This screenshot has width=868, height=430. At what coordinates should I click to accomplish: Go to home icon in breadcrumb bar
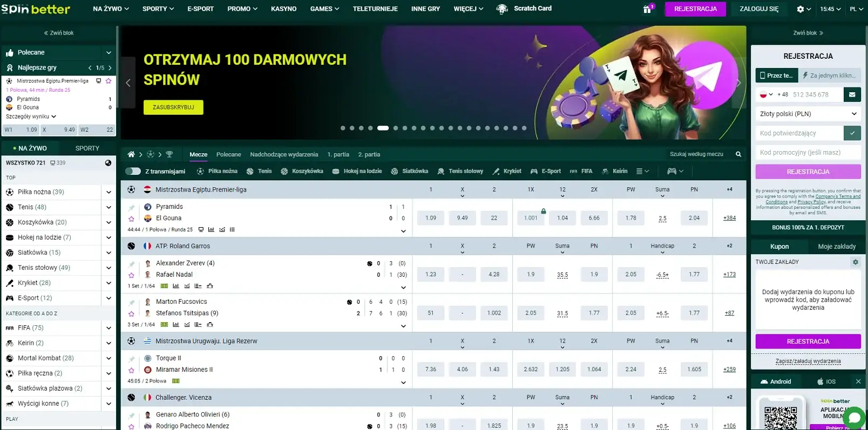click(x=131, y=154)
